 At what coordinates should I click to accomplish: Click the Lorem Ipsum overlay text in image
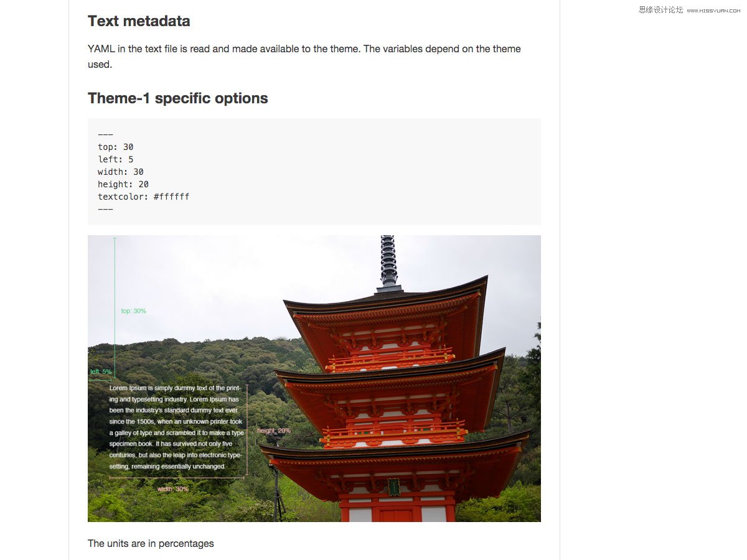(177, 427)
